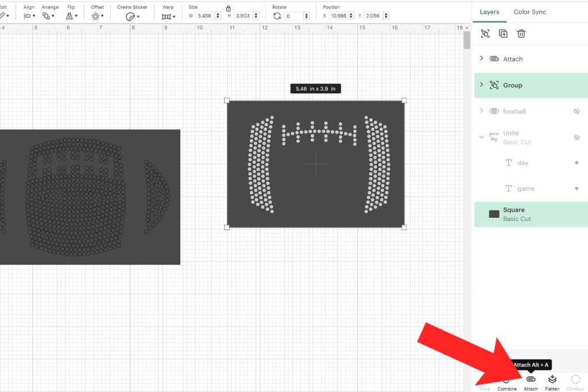Expand the Attach layer in the panel

[481, 59]
